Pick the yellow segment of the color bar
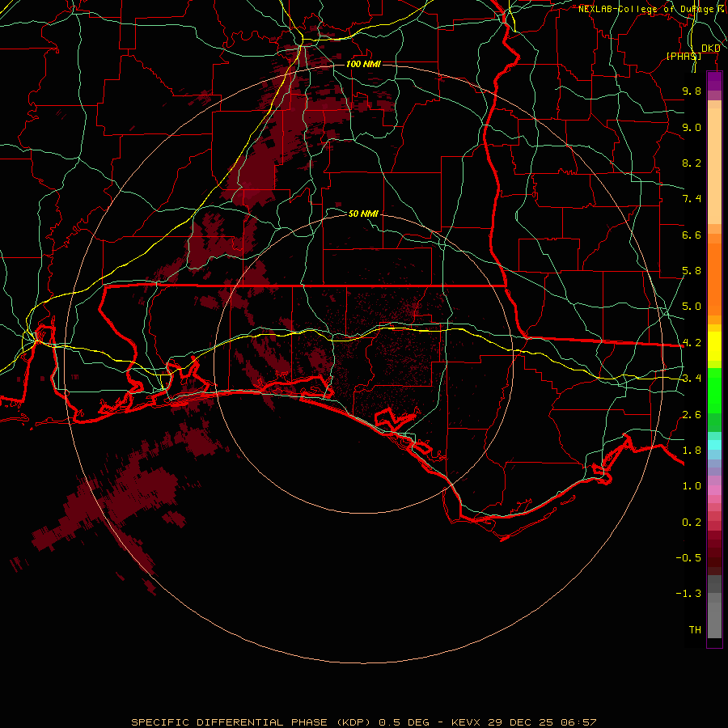 (714, 346)
